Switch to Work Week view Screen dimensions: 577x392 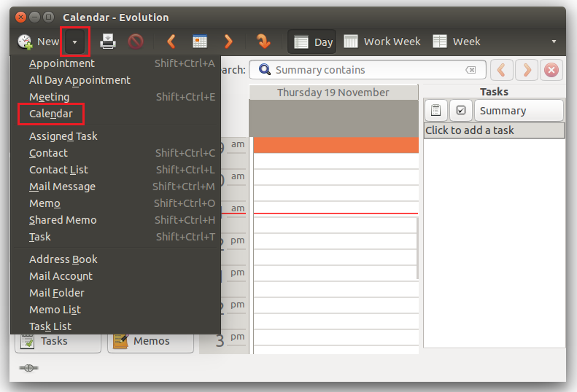tap(382, 42)
